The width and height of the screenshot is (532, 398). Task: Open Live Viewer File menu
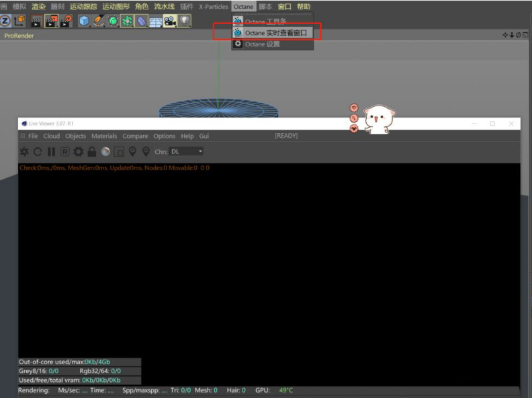[x=33, y=136]
